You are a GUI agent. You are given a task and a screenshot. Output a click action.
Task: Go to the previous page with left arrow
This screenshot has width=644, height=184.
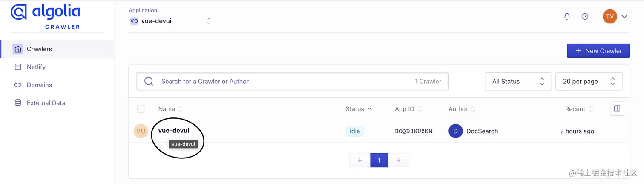[360, 160]
